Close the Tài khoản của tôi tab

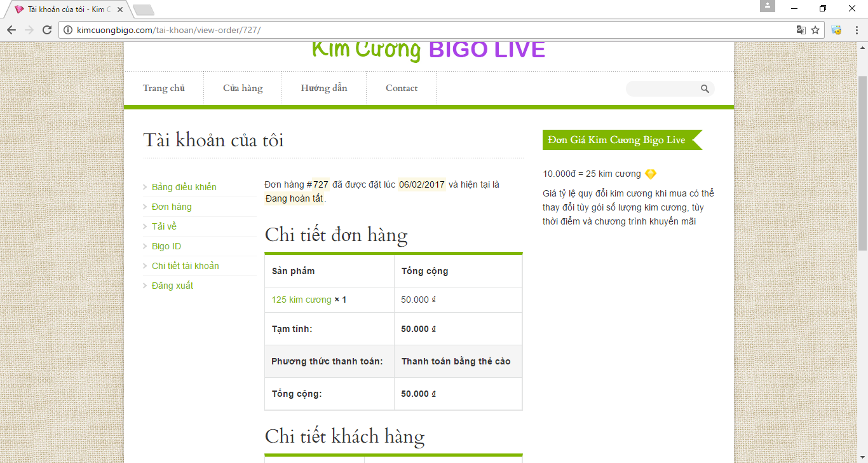pyautogui.click(x=120, y=10)
